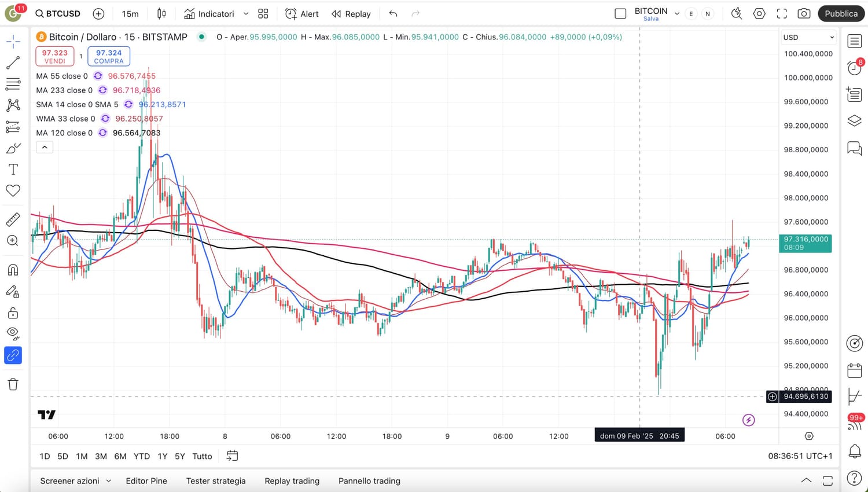Viewport: 868px width, 492px height.
Task: Toggle lock all drawings
Action: 13,313
